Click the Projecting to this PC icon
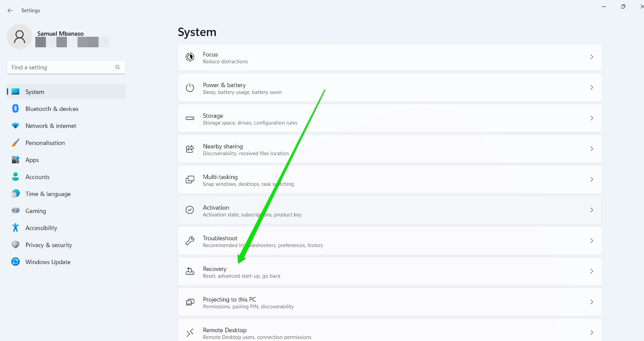 point(190,302)
